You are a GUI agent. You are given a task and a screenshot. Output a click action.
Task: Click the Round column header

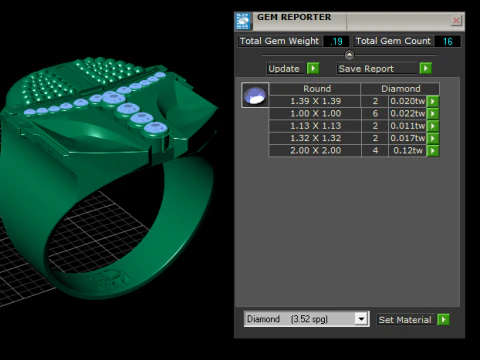click(315, 89)
